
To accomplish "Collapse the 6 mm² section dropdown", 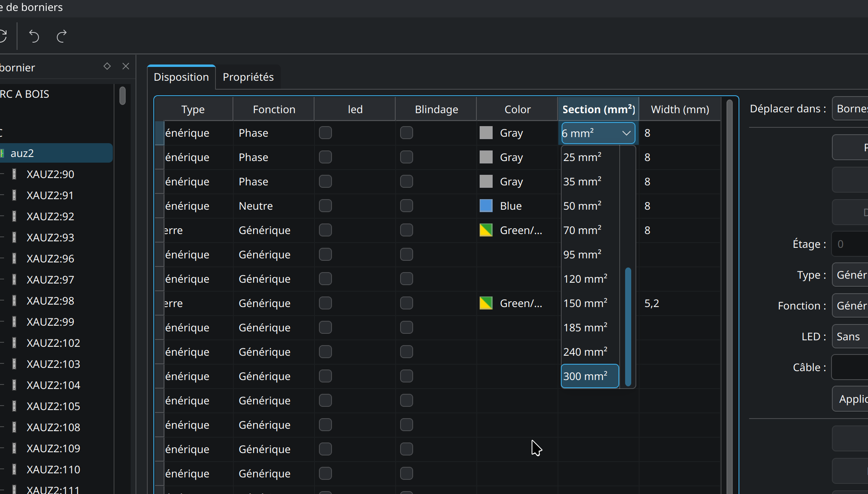I will [598, 133].
